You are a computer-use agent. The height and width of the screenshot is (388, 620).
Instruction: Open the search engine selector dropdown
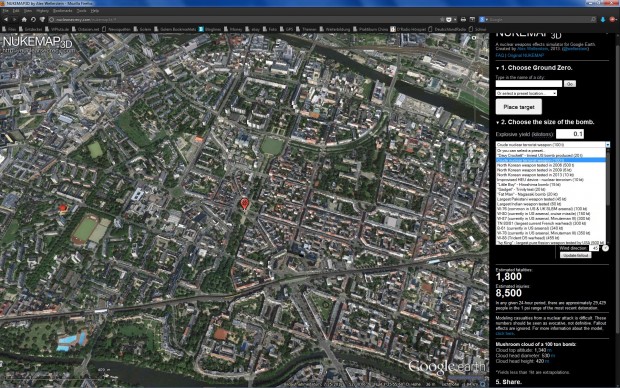[x=483, y=19]
